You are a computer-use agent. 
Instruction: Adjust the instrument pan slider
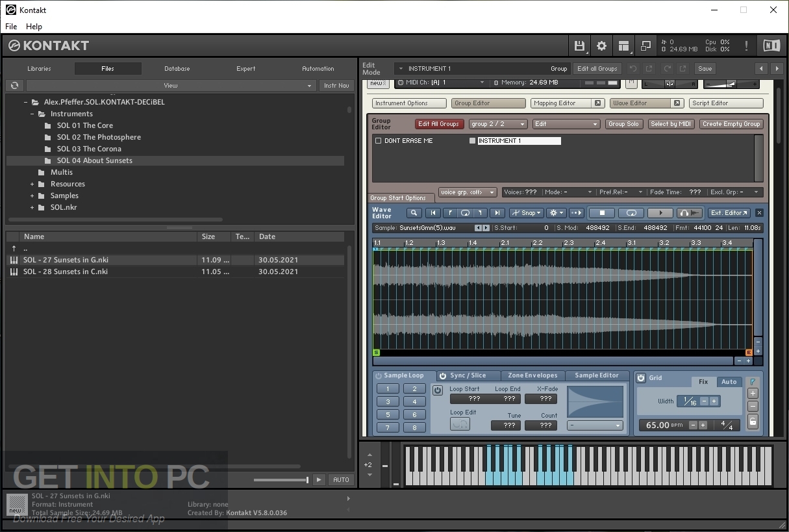pos(670,83)
